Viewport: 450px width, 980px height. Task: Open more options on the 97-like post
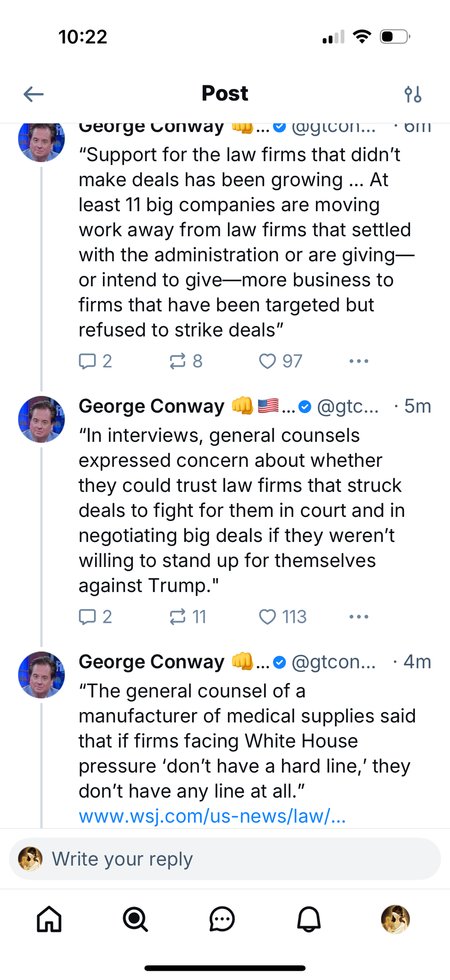click(359, 361)
